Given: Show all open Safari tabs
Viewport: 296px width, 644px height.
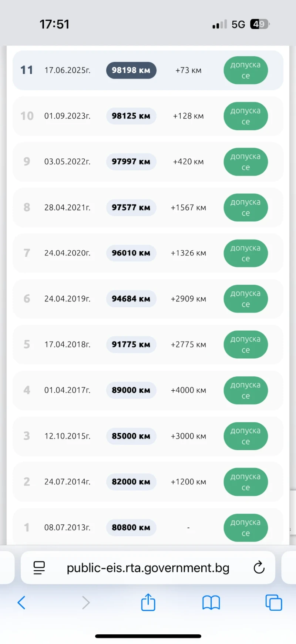Looking at the screenshot, I should point(273,603).
